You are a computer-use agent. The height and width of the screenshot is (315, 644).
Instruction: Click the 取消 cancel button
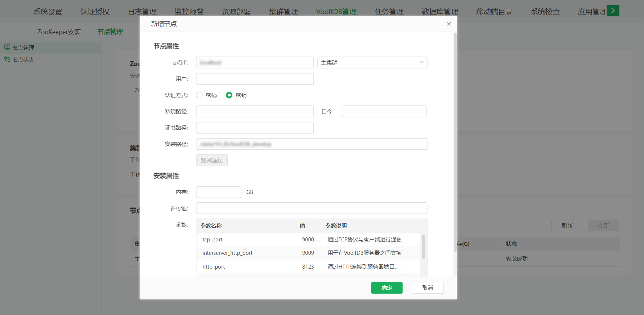(428, 288)
